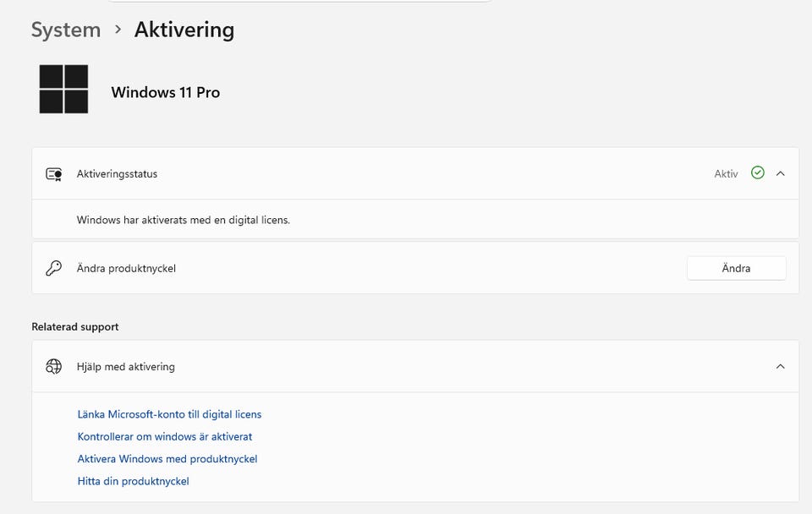
Task: Click the Ändra produktnyckel label
Action: click(x=126, y=268)
